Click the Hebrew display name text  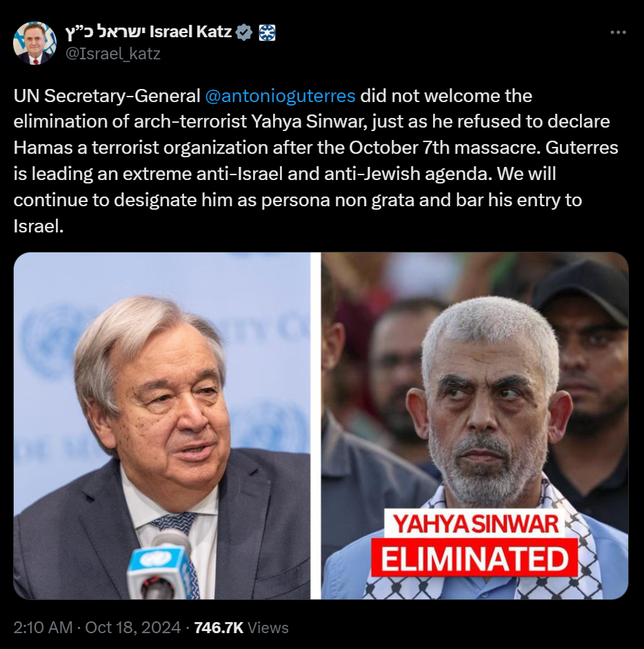105,32
